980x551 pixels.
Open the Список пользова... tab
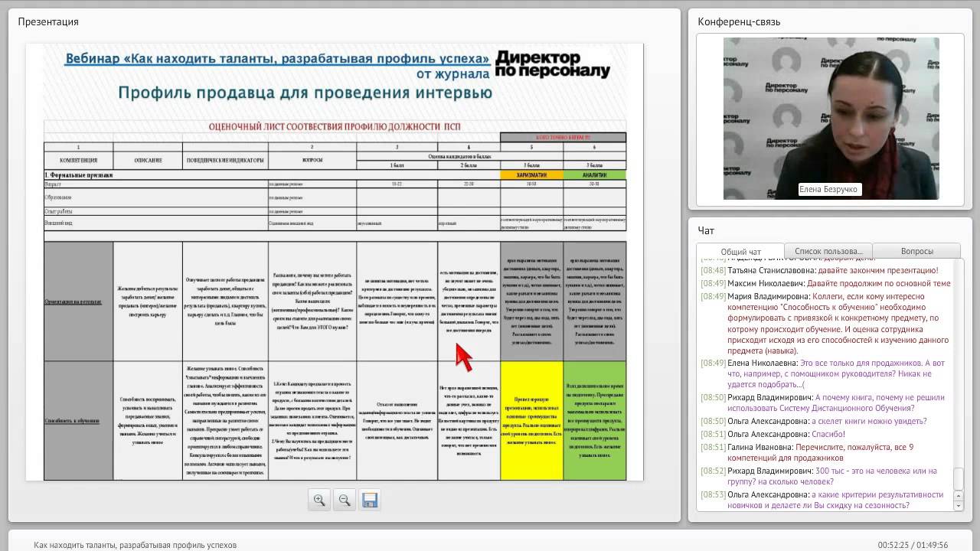click(828, 251)
